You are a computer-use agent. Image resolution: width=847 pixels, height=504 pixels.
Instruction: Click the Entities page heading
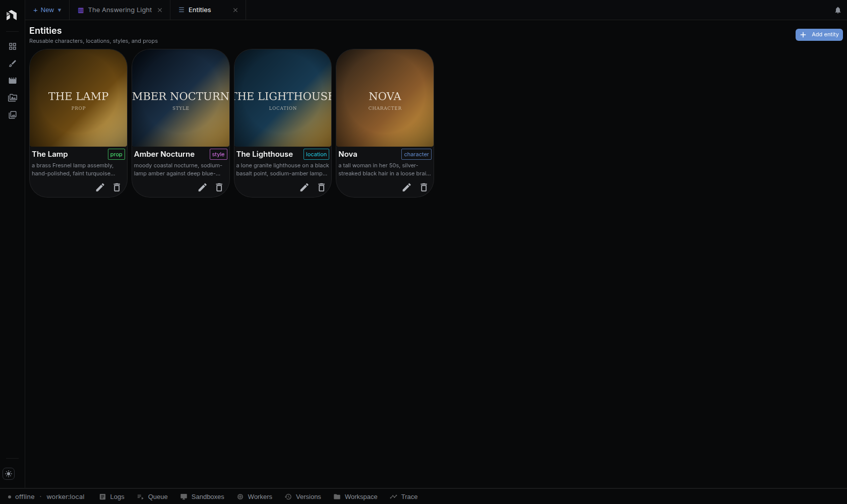point(45,31)
